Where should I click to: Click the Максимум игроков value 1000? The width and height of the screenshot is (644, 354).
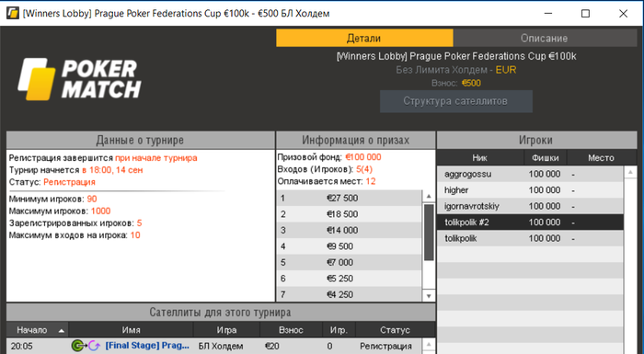pyautogui.click(x=100, y=211)
